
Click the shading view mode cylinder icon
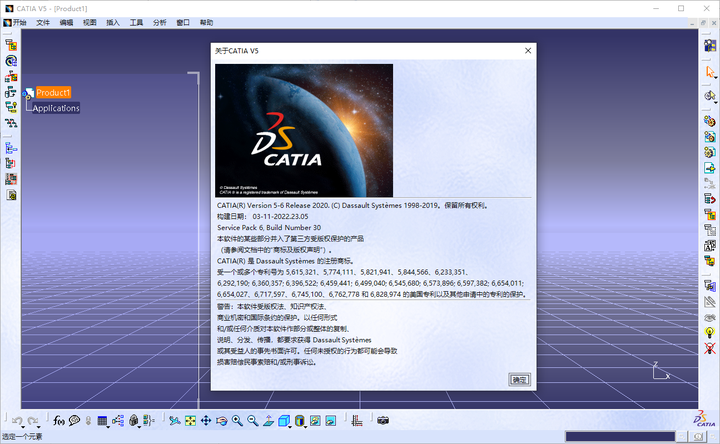[299, 420]
